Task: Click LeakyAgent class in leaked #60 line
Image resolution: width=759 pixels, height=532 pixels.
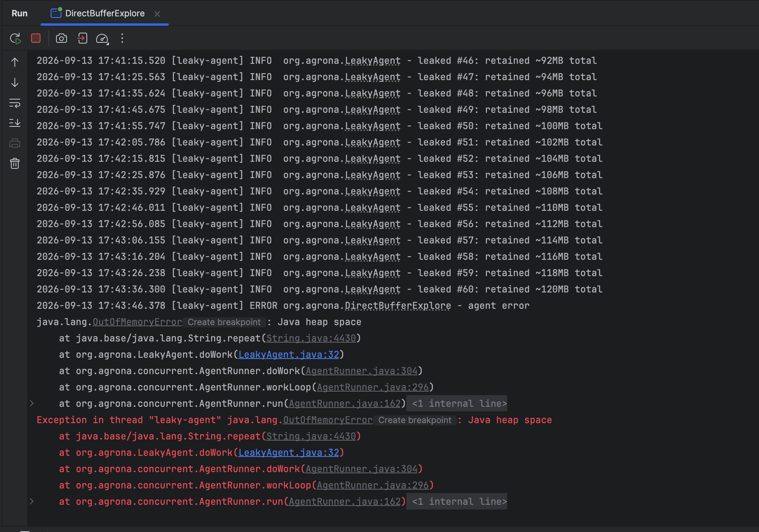Action: point(373,289)
